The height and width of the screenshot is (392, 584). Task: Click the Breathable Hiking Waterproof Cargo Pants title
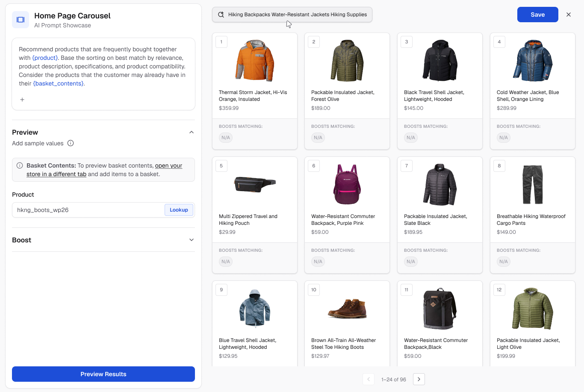click(x=531, y=220)
